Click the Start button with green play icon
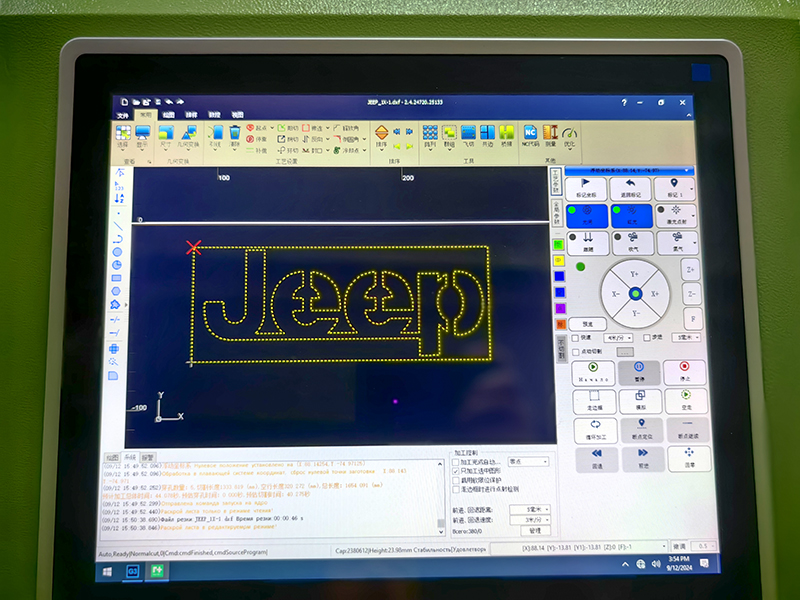800x600 pixels. point(594,371)
